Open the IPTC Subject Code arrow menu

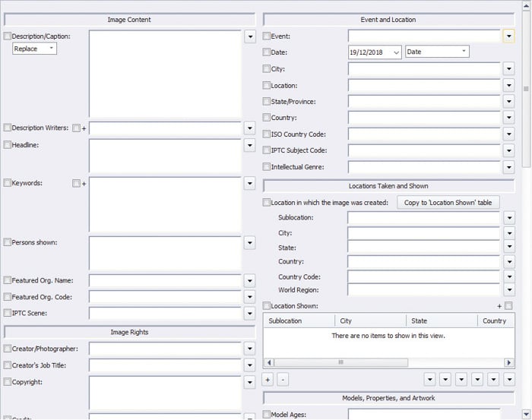pyautogui.click(x=509, y=150)
